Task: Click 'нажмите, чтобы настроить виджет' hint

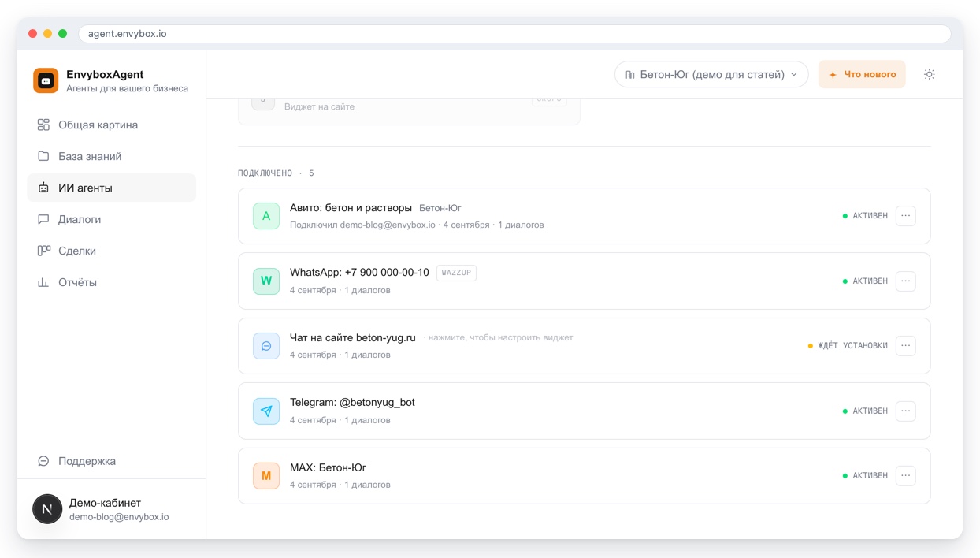Action: tap(500, 337)
